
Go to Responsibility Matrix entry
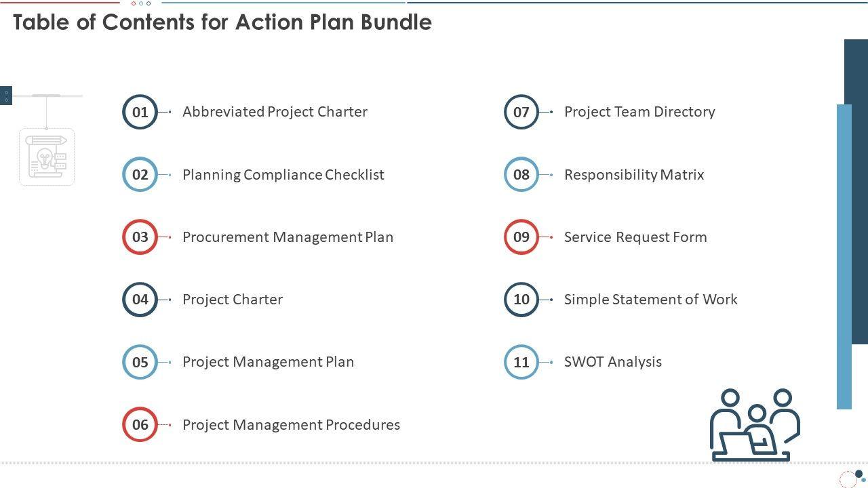(x=634, y=175)
